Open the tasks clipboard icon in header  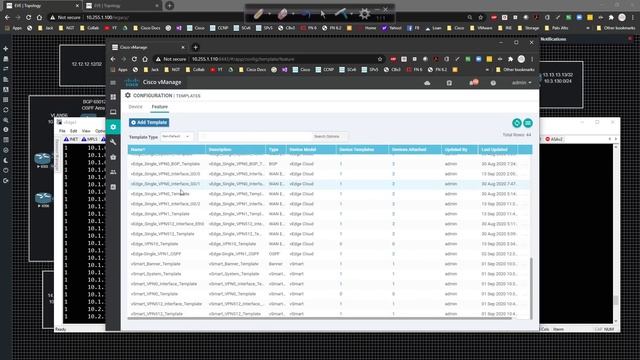pos(449,83)
